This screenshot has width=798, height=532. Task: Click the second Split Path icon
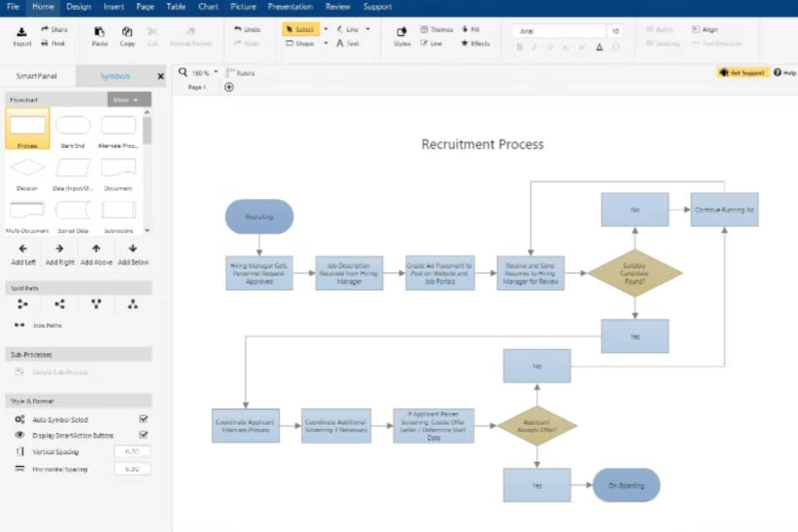(x=59, y=304)
